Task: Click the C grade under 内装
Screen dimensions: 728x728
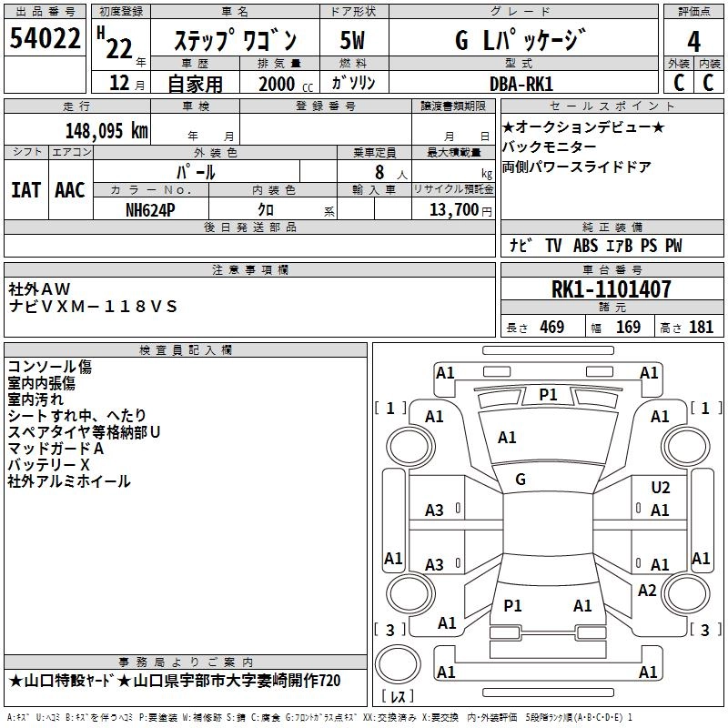Action: point(708,83)
